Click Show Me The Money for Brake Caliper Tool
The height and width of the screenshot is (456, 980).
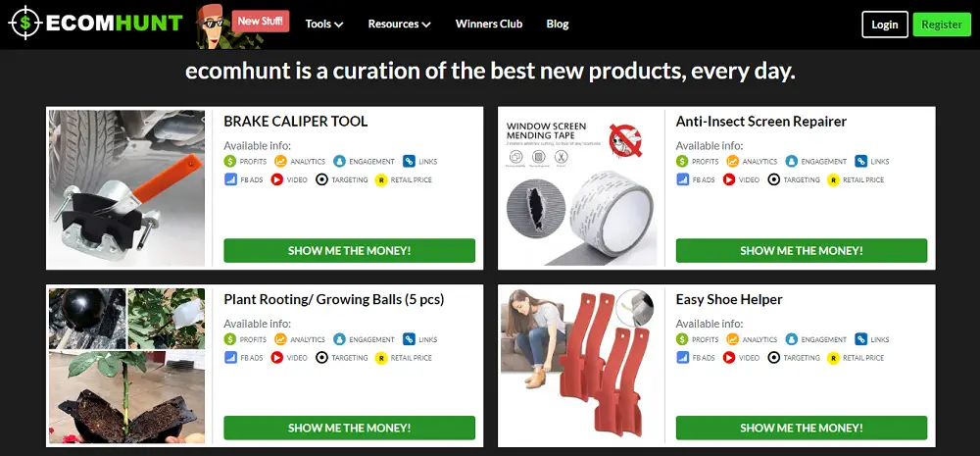tap(350, 251)
